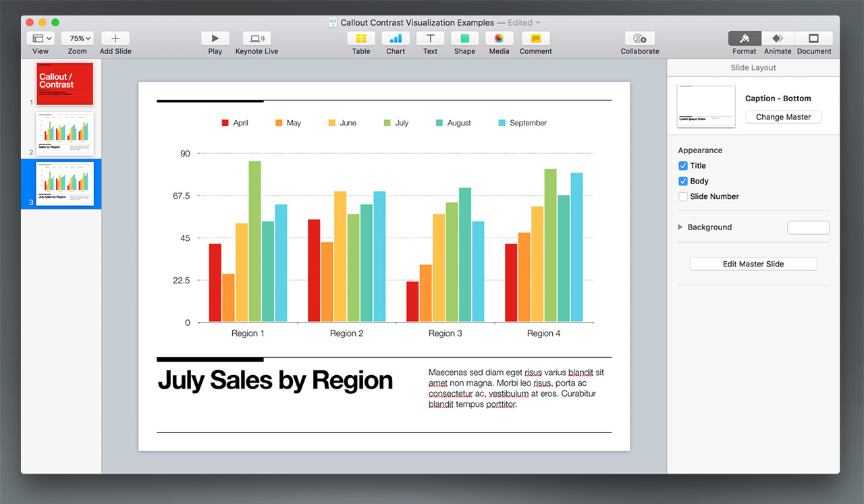Enable the Slide Number checkbox
This screenshot has width=864, height=504.
[x=683, y=197]
